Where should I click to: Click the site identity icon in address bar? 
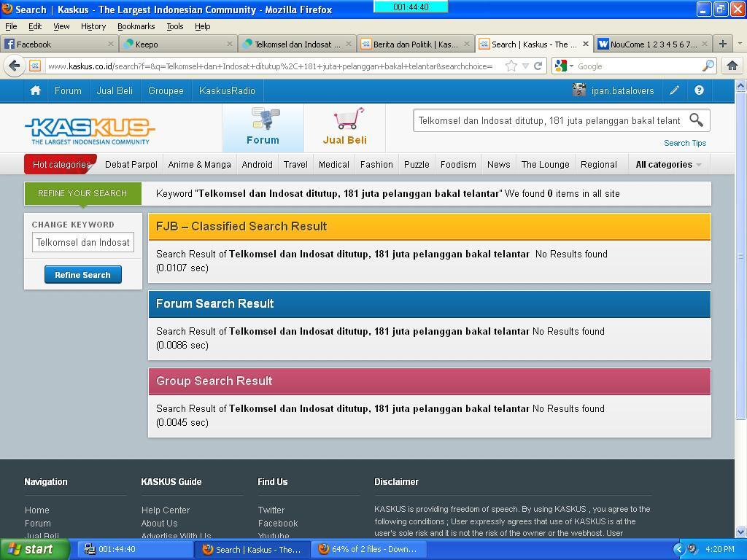pyautogui.click(x=35, y=66)
